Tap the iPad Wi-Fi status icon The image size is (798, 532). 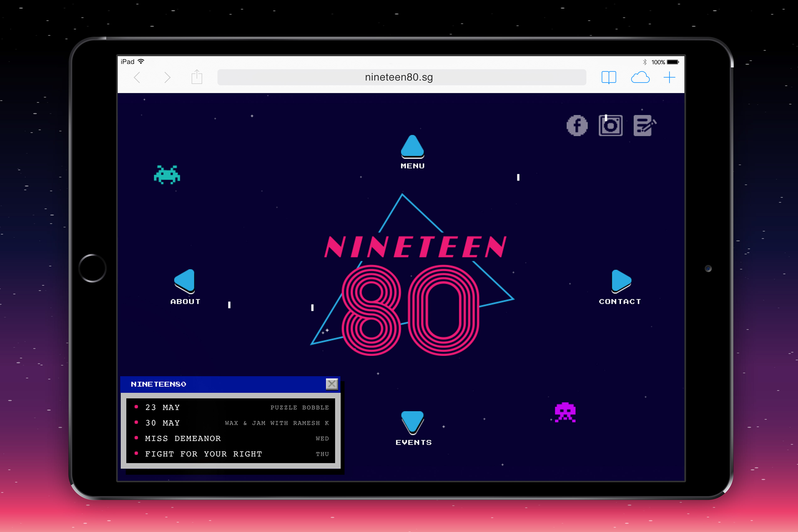point(141,62)
